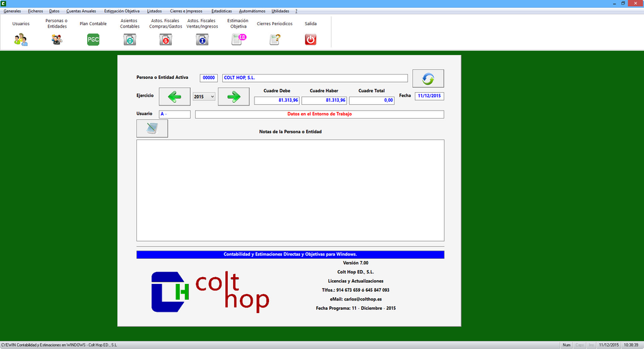Click the Colt Hop ED., S.L. text
This screenshot has height=349, width=644.
355,272
